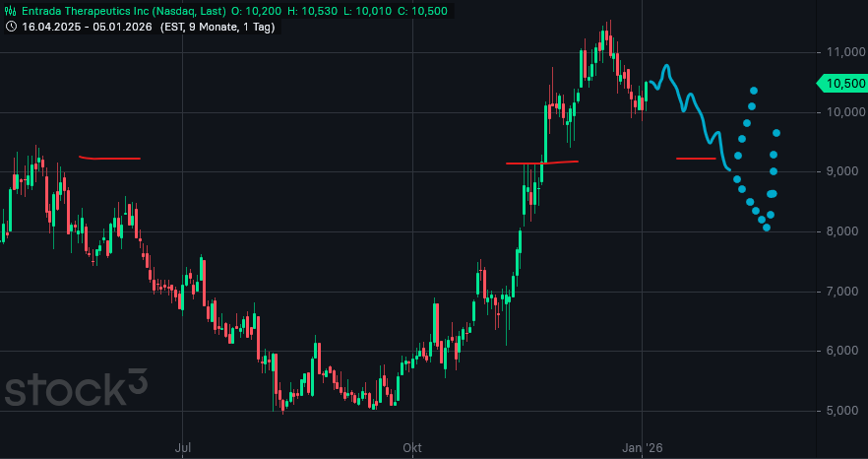Select the Jul label on time axis

point(182,448)
